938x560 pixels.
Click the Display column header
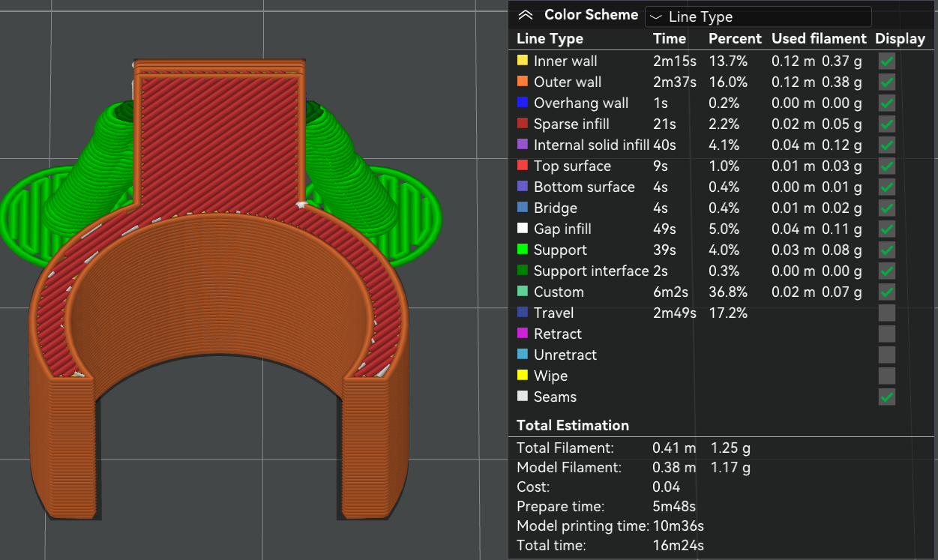901,39
